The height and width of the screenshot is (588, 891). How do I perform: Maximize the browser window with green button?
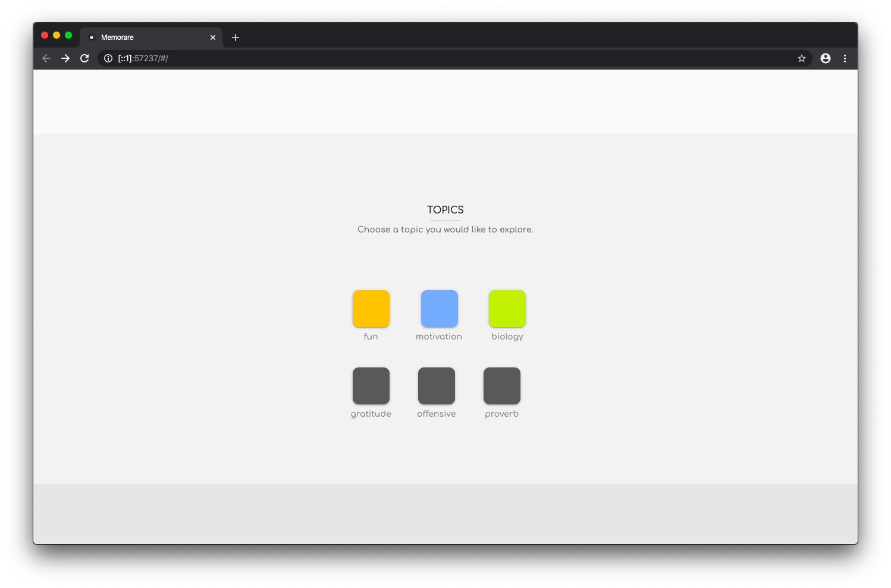tap(68, 35)
